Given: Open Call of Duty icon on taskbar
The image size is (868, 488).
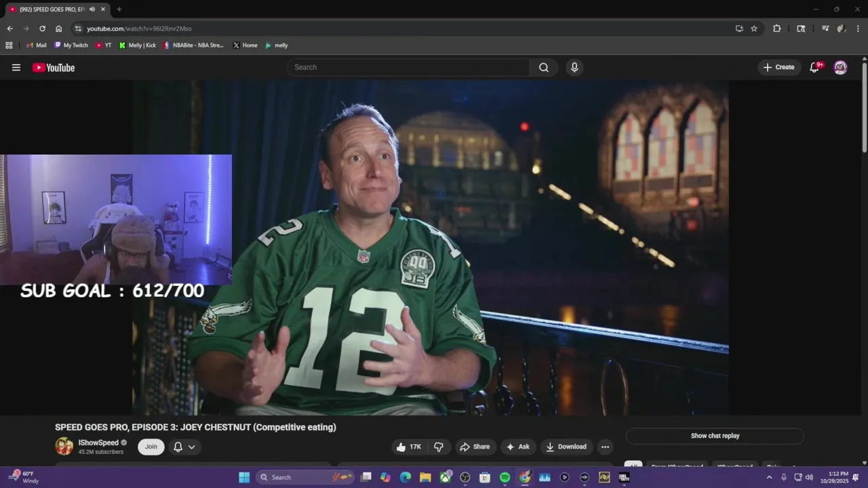Looking at the screenshot, I should click(624, 477).
